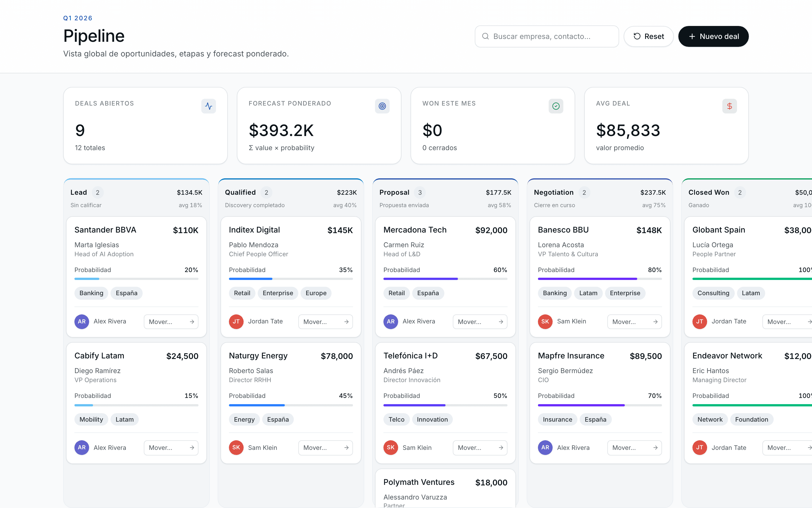Click the Q1 2026 label

78,18
